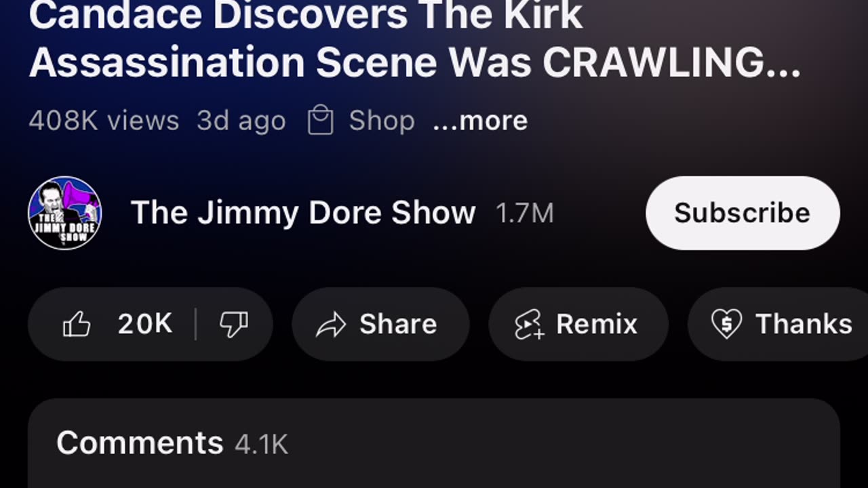Image resolution: width=868 pixels, height=488 pixels.
Task: Tap the Thanks heart-dollar icon
Action: pyautogui.click(x=726, y=325)
